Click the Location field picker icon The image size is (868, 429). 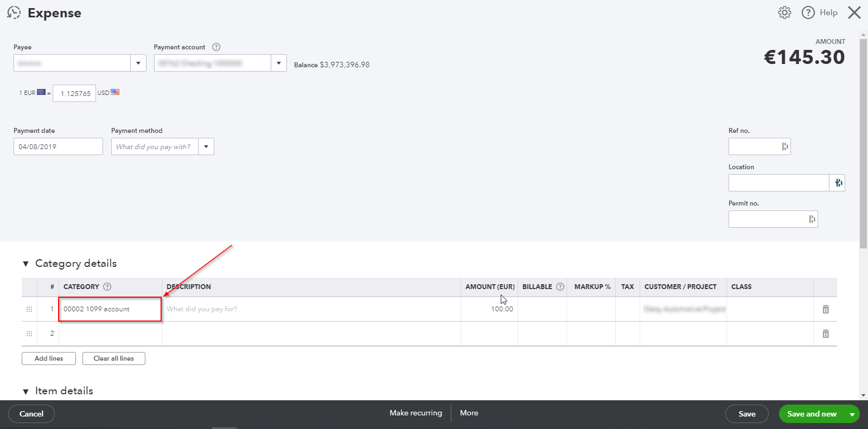(x=838, y=183)
